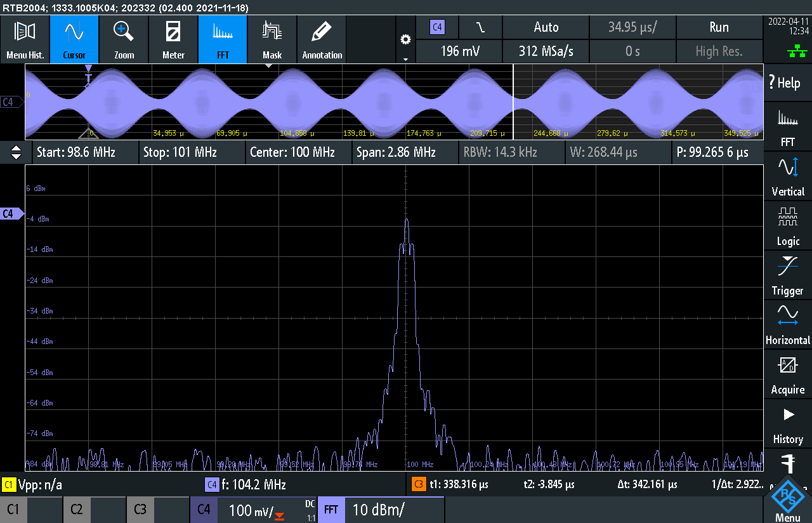Screen dimensions: 812x523
Task: Open the Horizontal settings menu
Action: point(788,326)
